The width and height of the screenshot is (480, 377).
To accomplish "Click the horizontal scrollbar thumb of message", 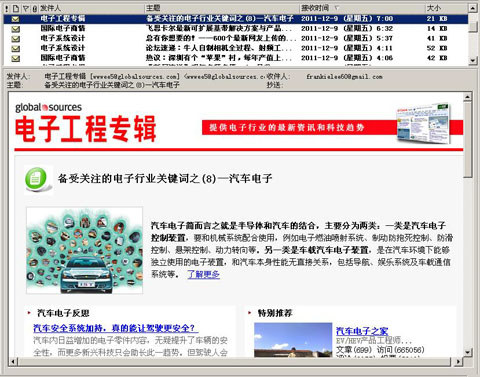I will [235, 361].
